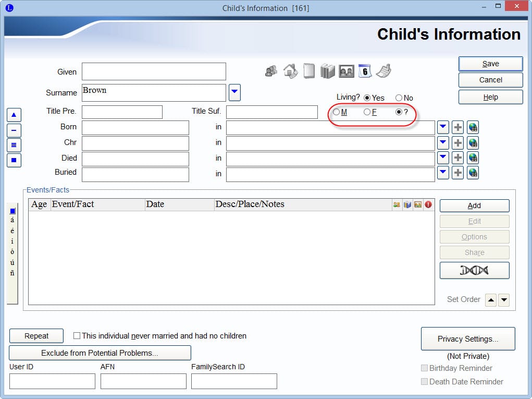The width and height of the screenshot is (532, 399).
Task: Click the Help button
Action: [x=491, y=97]
